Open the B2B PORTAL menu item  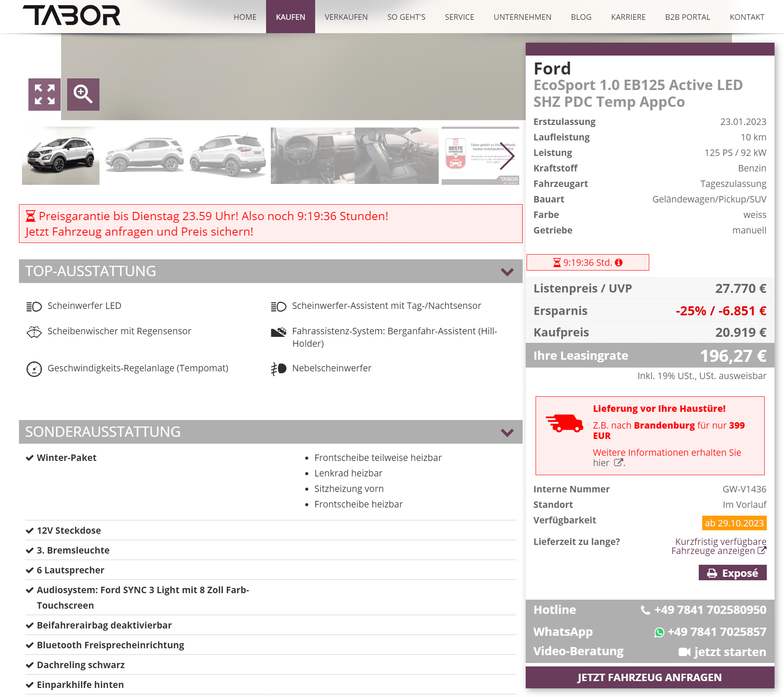[688, 17]
